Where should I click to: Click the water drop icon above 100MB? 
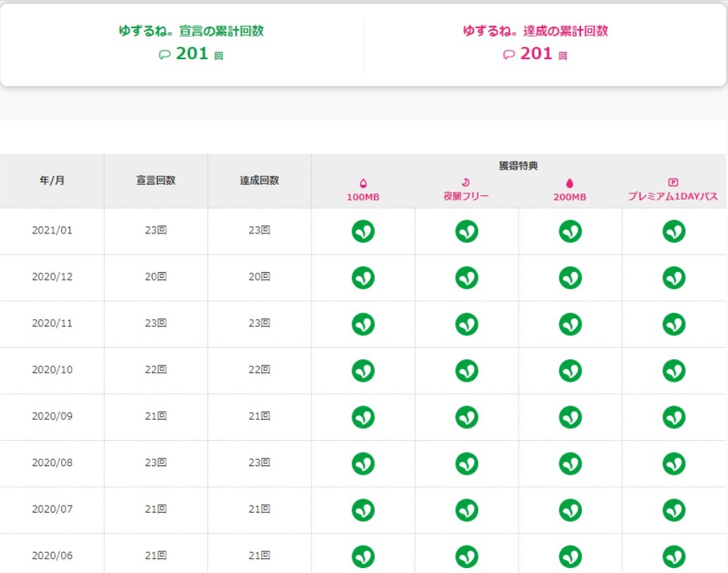pyautogui.click(x=363, y=184)
